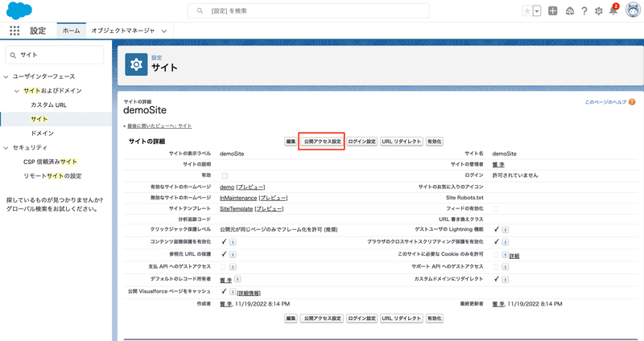Toggle the このサイトに必要な Cookie のみを許可 checkbox

496,254
